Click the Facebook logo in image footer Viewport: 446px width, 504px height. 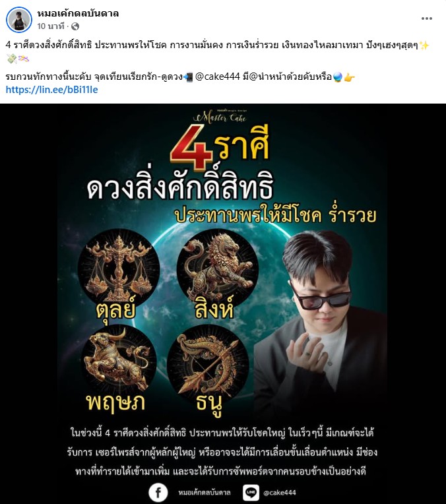tap(158, 492)
